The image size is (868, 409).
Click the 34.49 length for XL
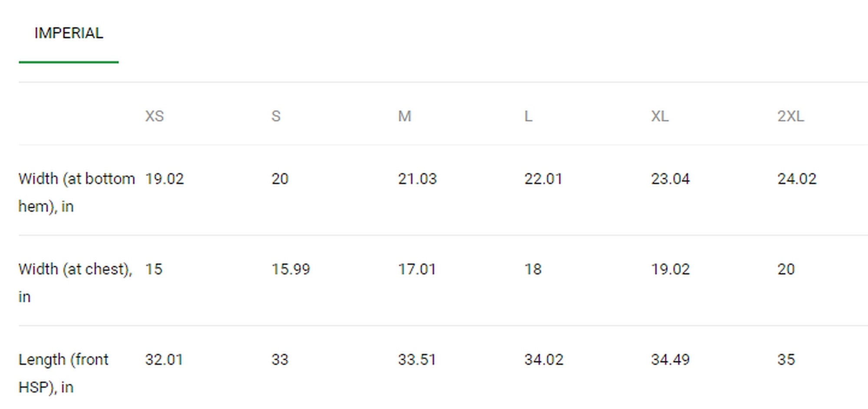click(670, 360)
